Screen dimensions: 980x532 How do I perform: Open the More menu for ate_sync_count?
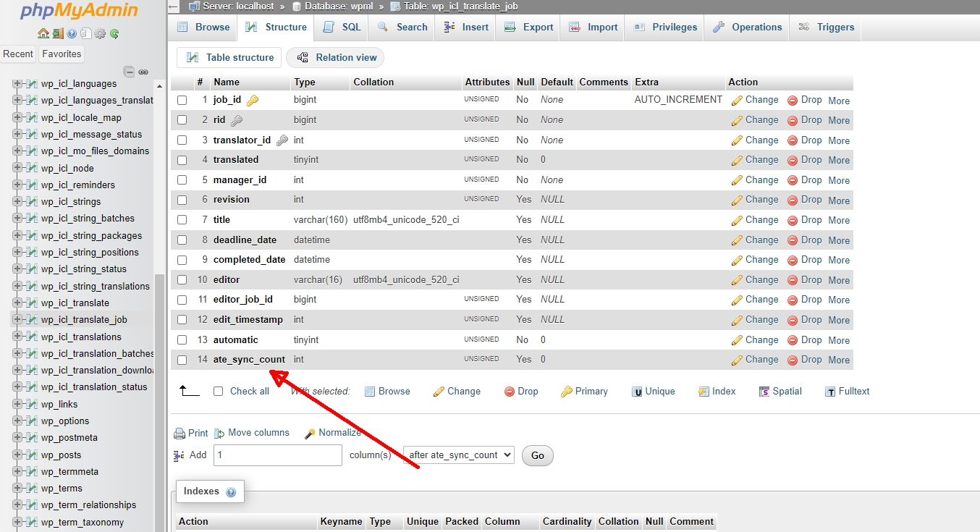click(x=839, y=360)
